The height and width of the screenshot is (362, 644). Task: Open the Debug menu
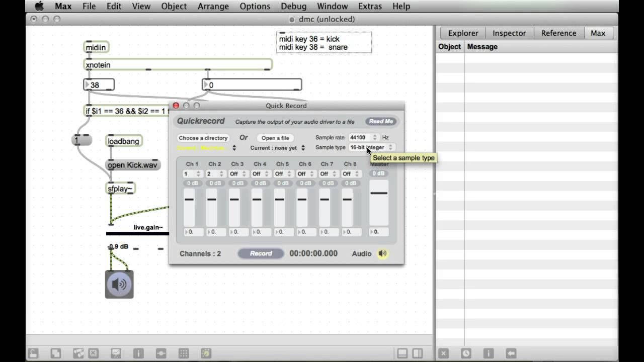point(293,6)
